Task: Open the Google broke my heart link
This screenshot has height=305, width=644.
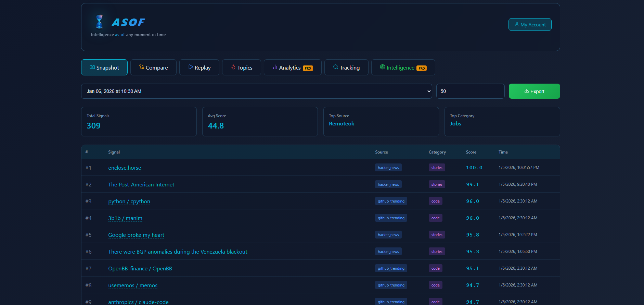Action: click(x=136, y=235)
